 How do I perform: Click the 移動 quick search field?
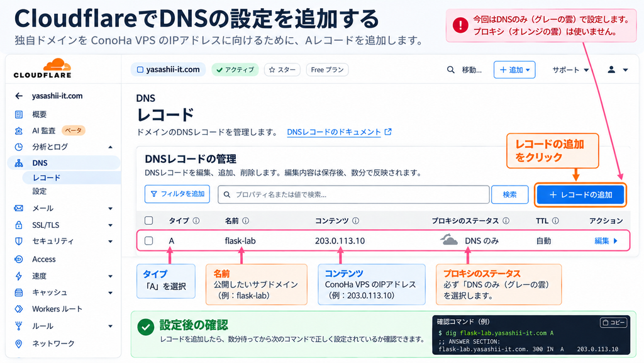472,70
